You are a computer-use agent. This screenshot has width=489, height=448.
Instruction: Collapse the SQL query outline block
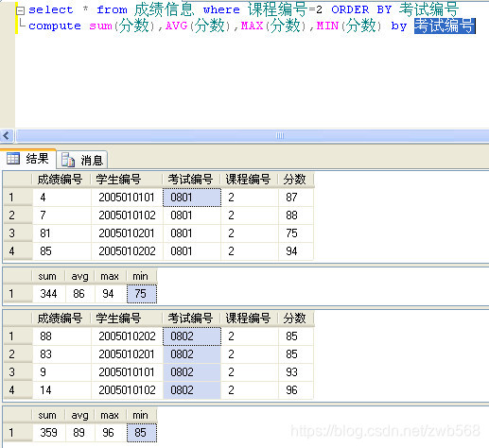pos(20,11)
